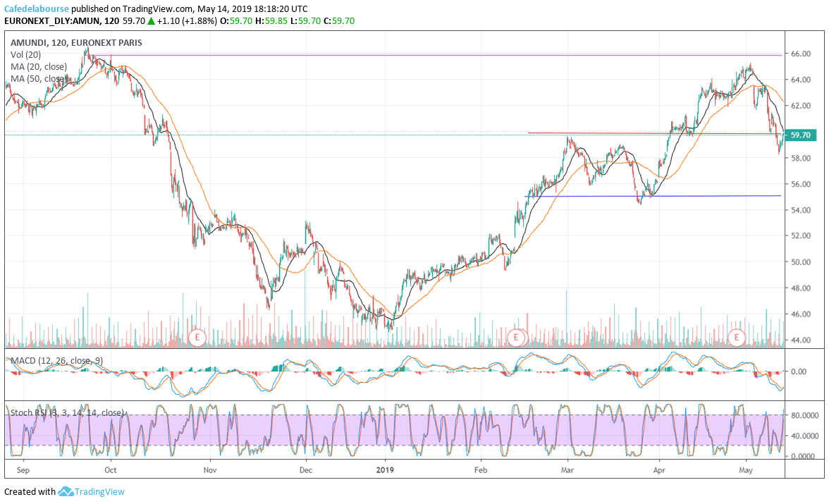Viewport: 829px width, 504px height.
Task: Click the earnings marker E near November
Action: pos(197,337)
